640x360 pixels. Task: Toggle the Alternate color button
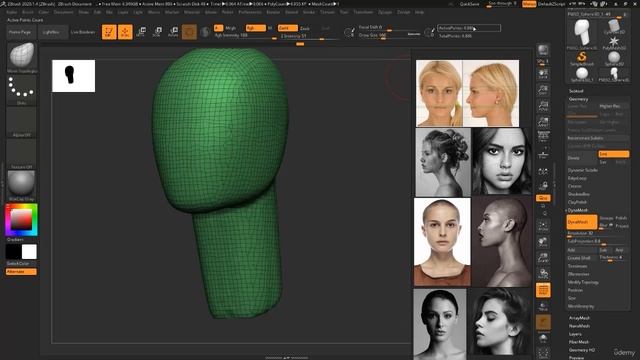tap(21, 272)
